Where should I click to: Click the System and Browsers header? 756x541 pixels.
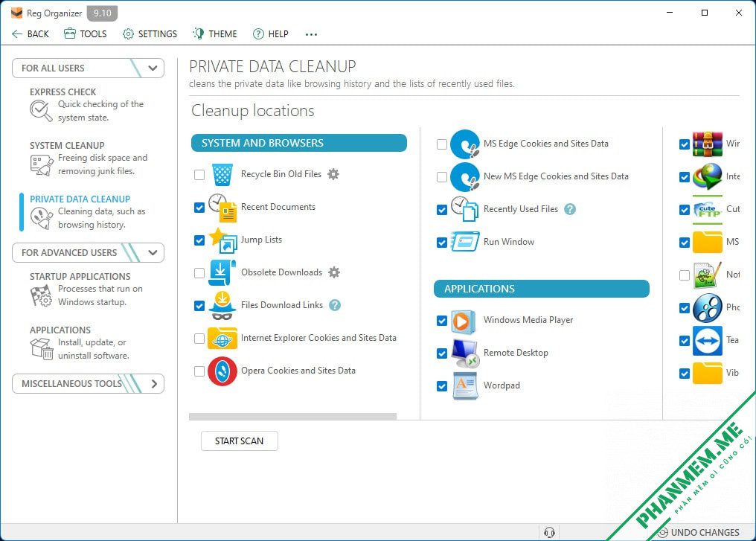click(x=299, y=143)
